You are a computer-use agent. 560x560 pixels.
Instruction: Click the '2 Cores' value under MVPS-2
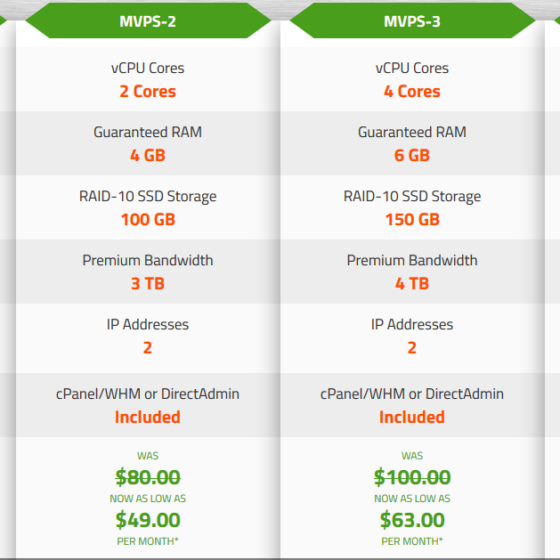tap(148, 91)
